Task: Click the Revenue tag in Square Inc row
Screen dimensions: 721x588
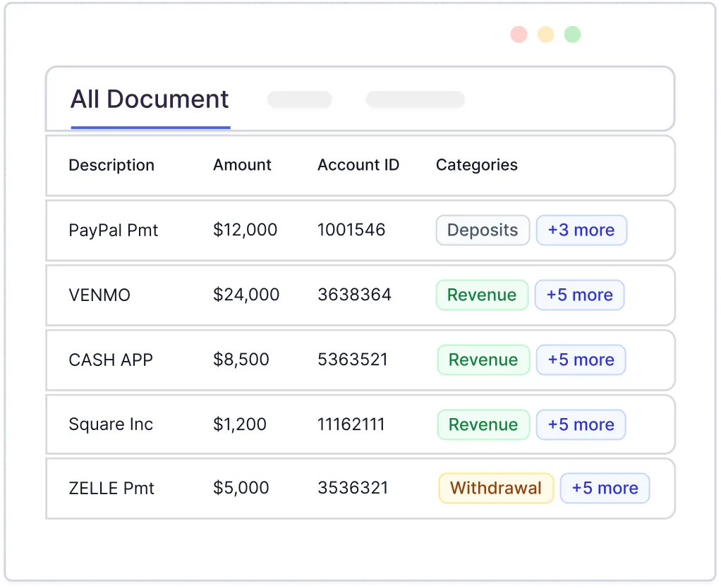Action: point(483,424)
